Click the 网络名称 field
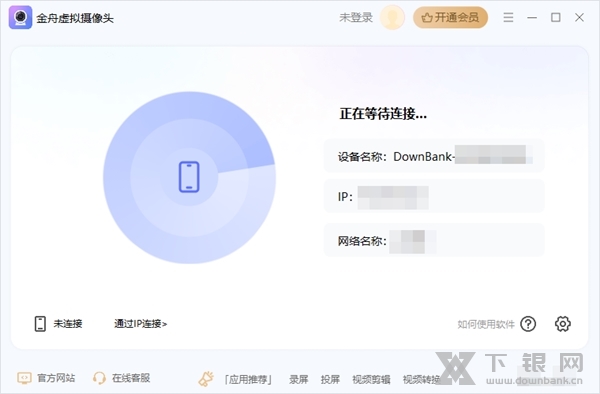 (x=434, y=241)
